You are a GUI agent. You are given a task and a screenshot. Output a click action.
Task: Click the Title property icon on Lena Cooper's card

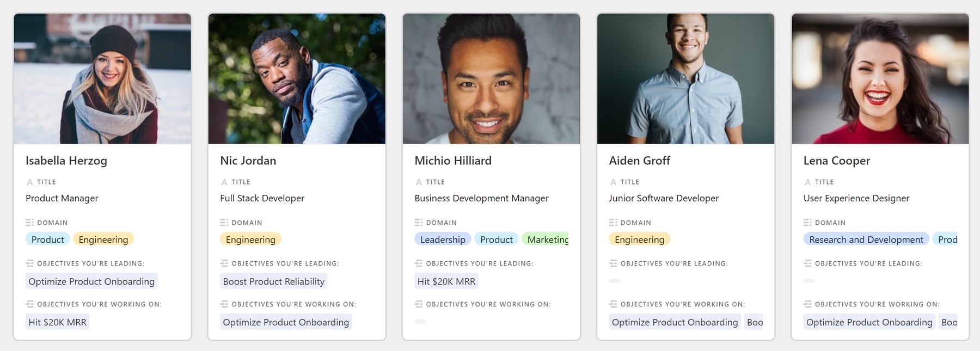coord(807,182)
